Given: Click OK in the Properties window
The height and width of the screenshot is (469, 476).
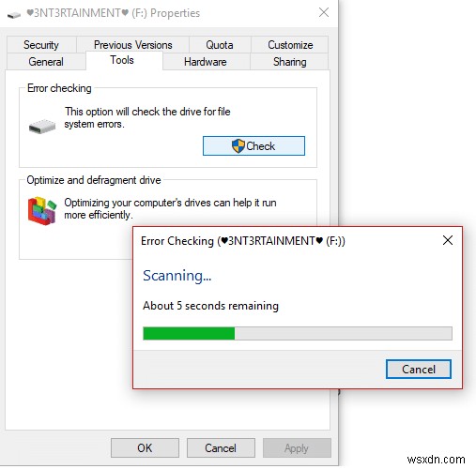Looking at the screenshot, I should click(145, 447).
